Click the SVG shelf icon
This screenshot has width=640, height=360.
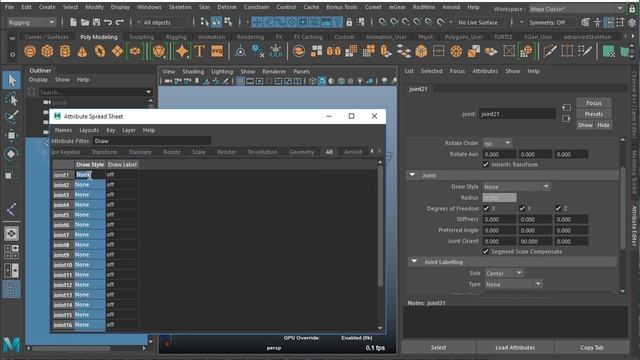pos(217,51)
